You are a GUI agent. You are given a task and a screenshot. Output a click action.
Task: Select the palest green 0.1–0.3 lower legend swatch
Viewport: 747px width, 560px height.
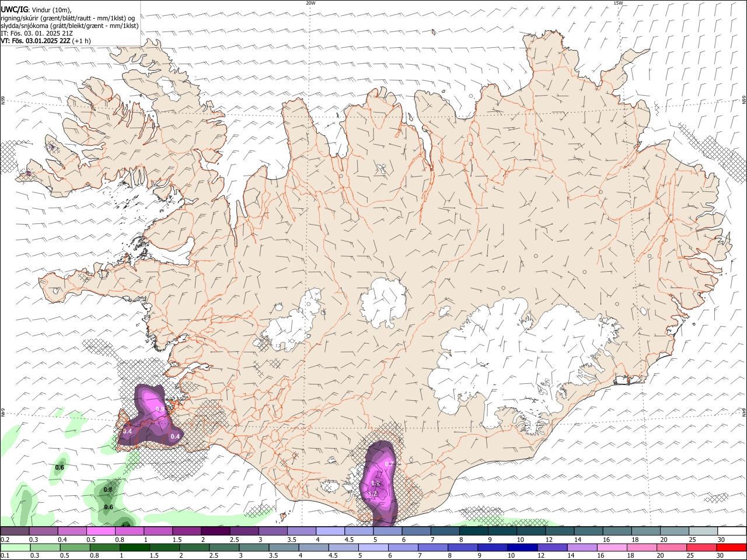pos(15,547)
